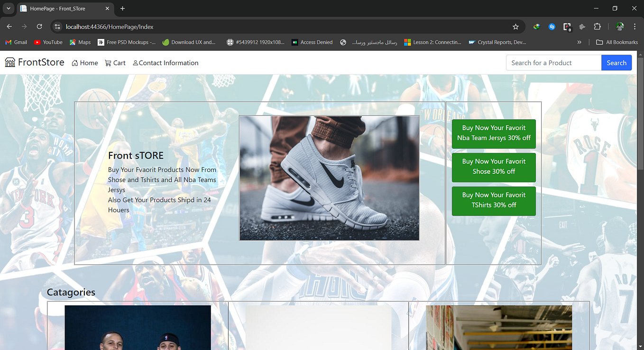The image size is (644, 350).
Task: Open a new tab with the plus button
Action: pos(122,9)
